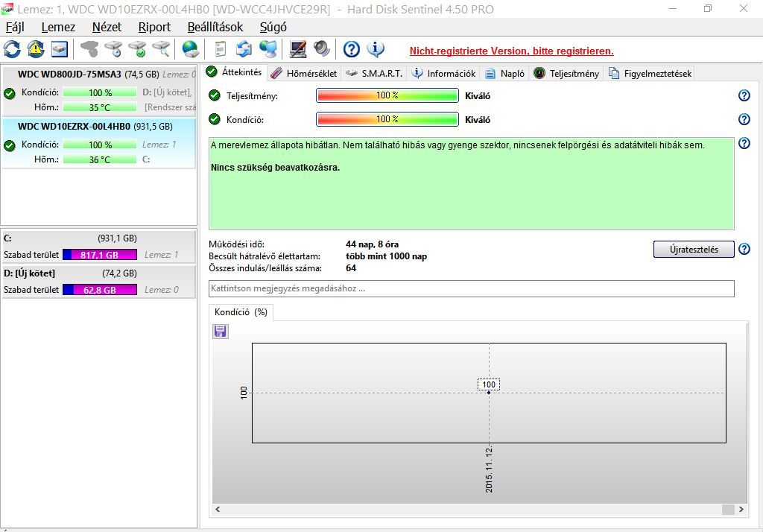Switch to the Teljesítmény tab
This screenshot has height=532, width=763.
(566, 74)
